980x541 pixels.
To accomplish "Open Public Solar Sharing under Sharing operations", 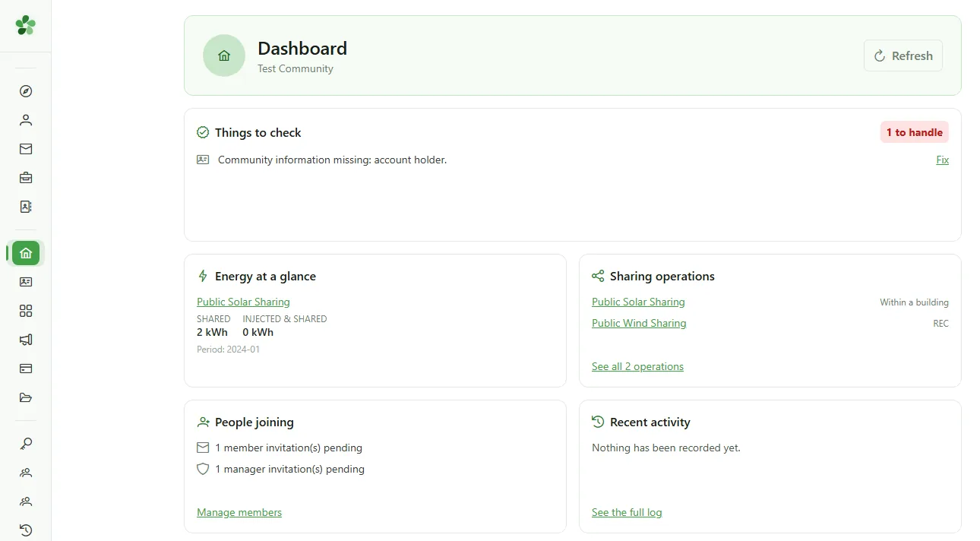I will click(x=638, y=302).
